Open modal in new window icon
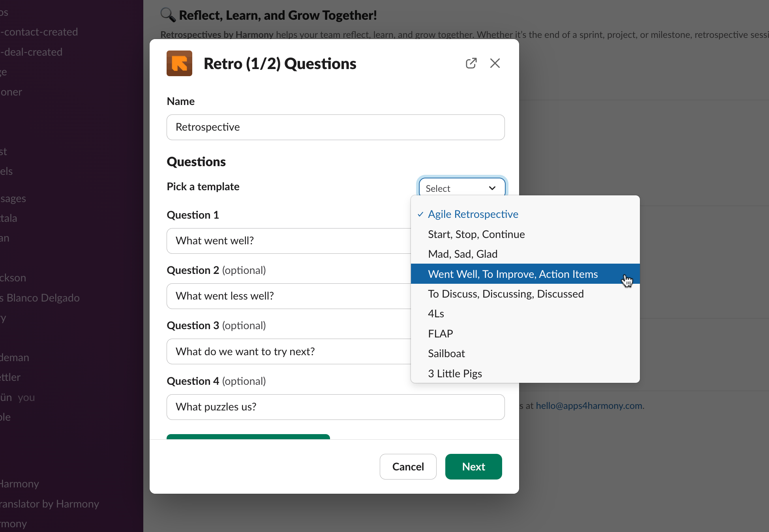 point(471,63)
